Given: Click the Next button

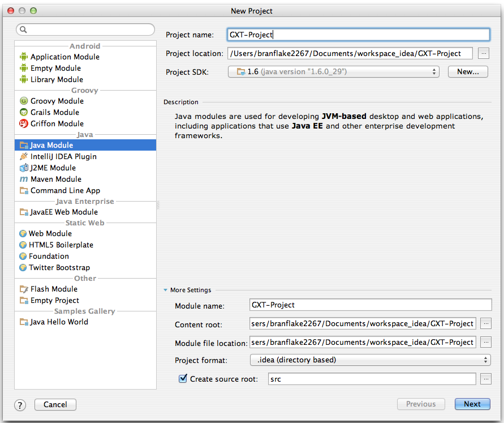Looking at the screenshot, I should [x=472, y=404].
